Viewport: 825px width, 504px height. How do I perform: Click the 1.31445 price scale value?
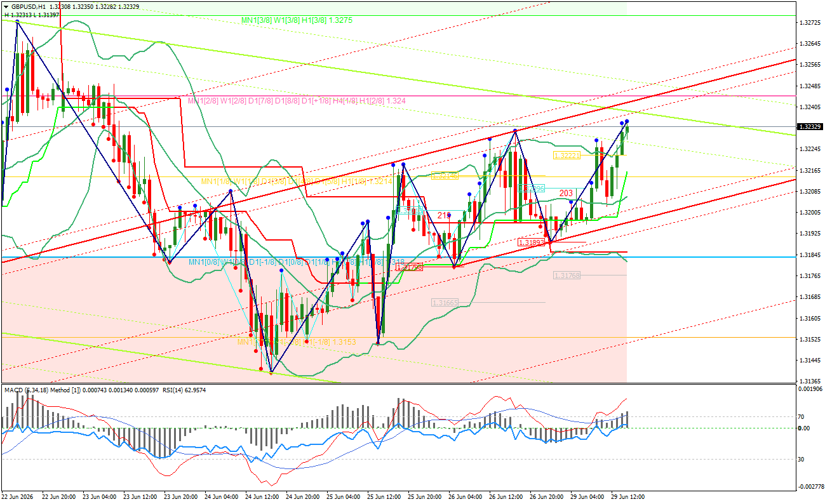coord(810,361)
